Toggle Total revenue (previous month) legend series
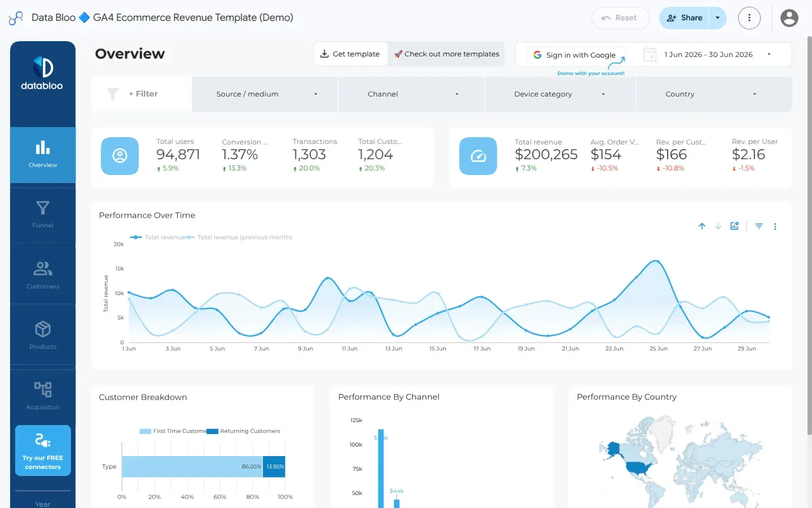 [239, 237]
